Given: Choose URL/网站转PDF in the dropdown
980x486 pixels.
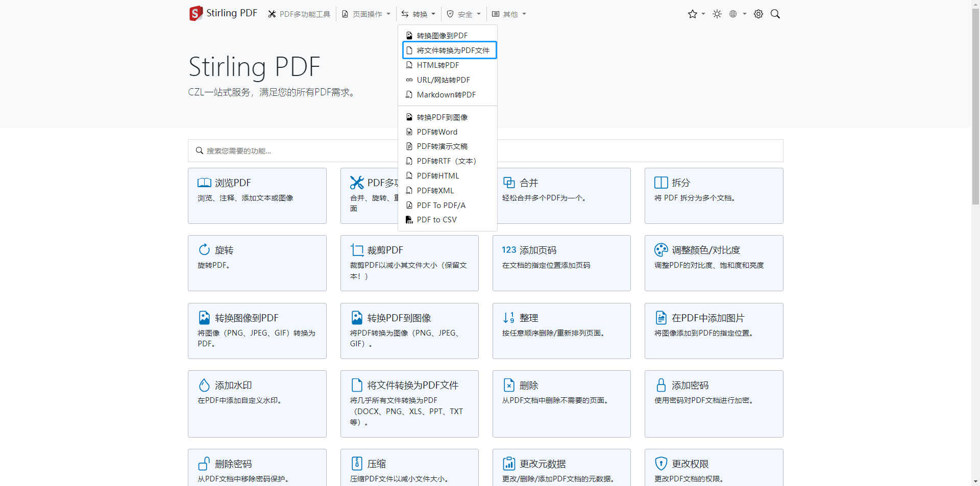Looking at the screenshot, I should pos(448,80).
